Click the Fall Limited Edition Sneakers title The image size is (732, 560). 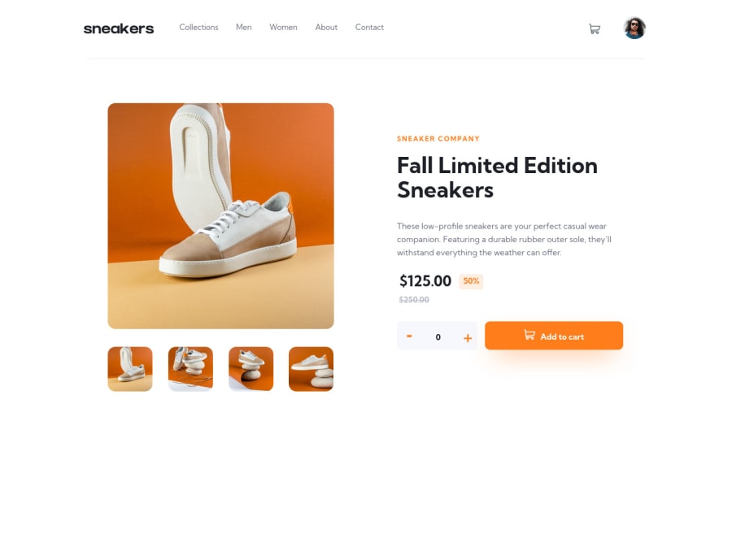click(497, 178)
